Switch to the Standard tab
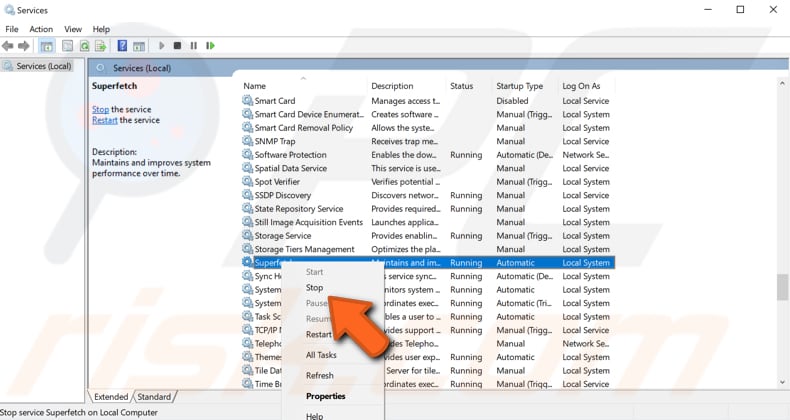Image resolution: width=790 pixels, height=420 pixels. (154, 397)
